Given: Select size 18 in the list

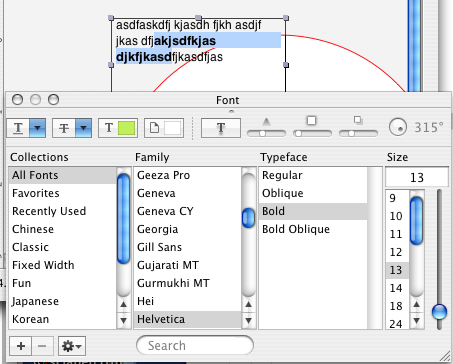Looking at the screenshot, I should 397,306.
